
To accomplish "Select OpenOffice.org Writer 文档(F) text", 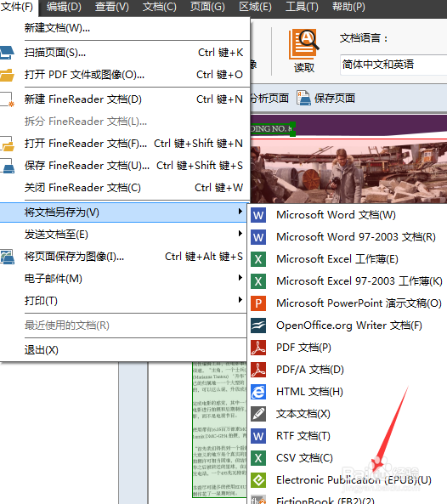I will click(x=349, y=326).
